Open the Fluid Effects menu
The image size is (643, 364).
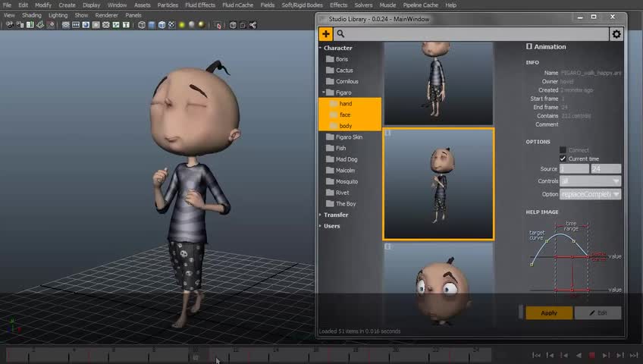(x=200, y=5)
